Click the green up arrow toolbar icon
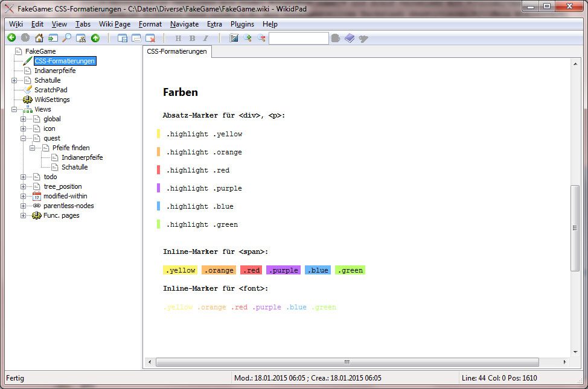The image size is (588, 389). pos(95,38)
